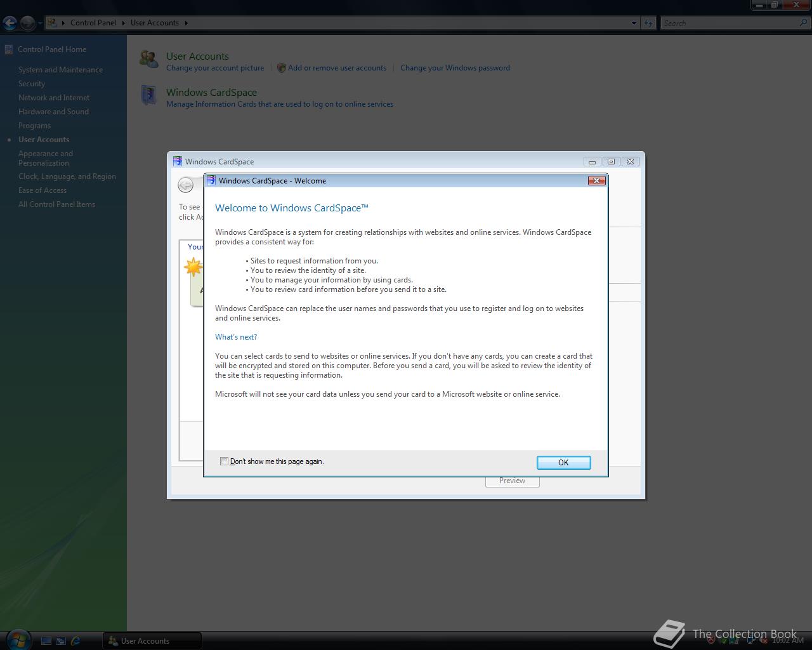Viewport: 812px width, 650px height.
Task: Click the Show Desktop quick launch icon
Action: point(46,641)
